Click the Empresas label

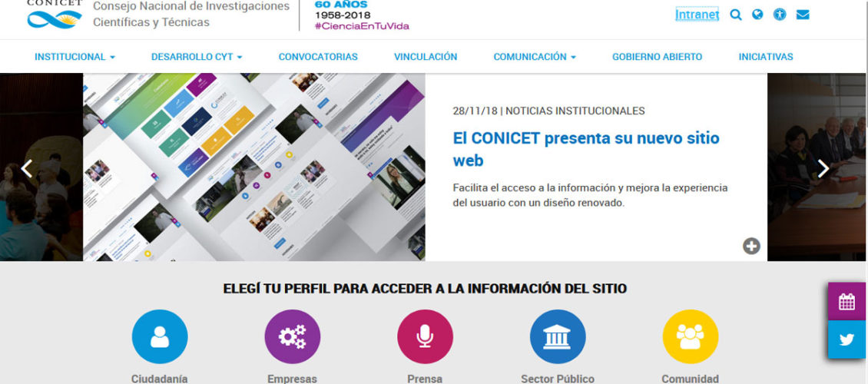pyautogui.click(x=293, y=379)
